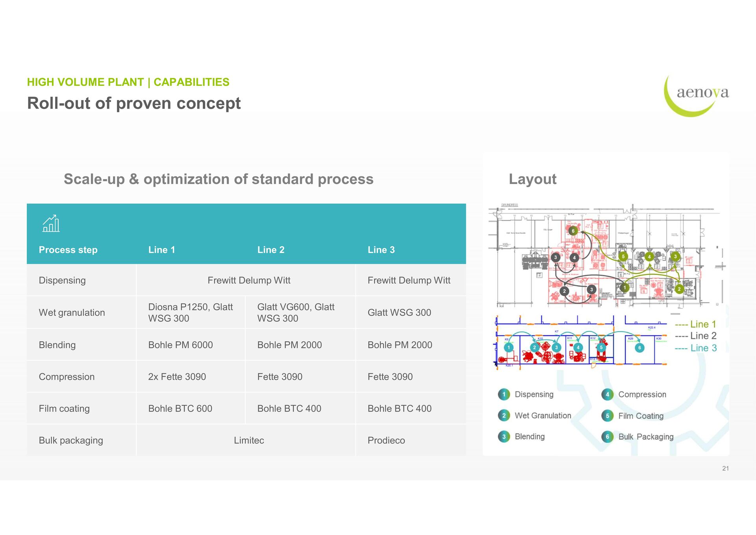Click legend circle 5 beside Film Coating
This screenshot has width=756, height=535.
(607, 416)
